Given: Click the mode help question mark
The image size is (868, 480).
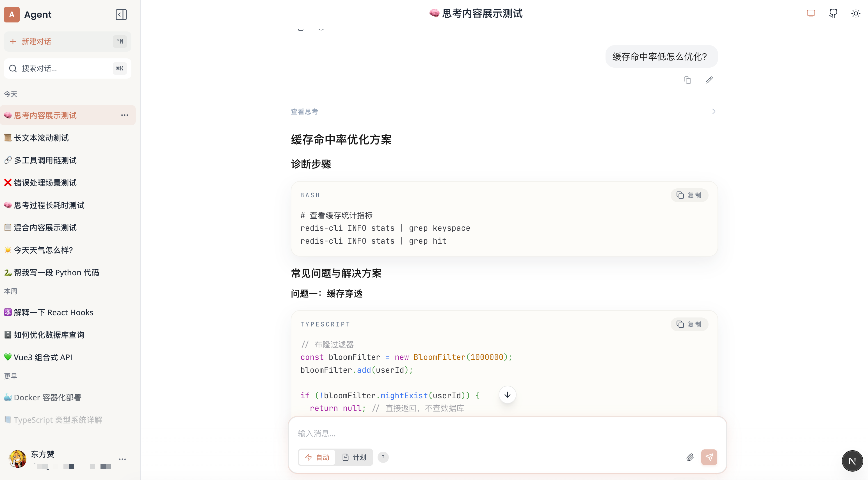Looking at the screenshot, I should pyautogui.click(x=383, y=457).
